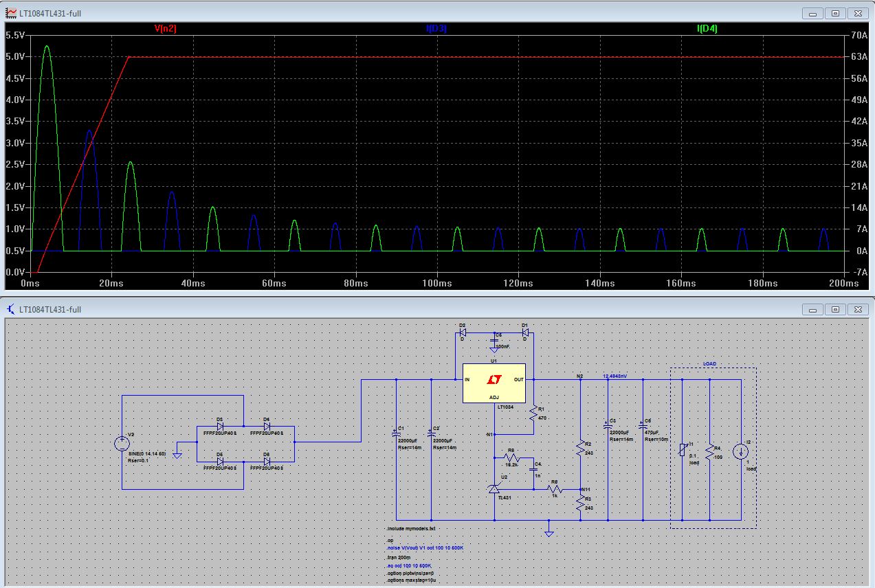Click the 200ms time axis label
The image size is (875, 588).
843,282
